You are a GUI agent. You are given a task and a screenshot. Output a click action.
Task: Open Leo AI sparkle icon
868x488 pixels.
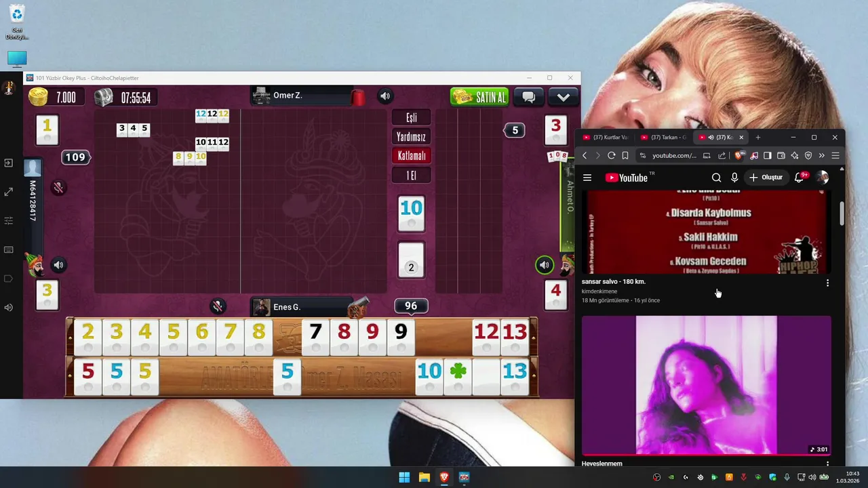click(x=794, y=156)
